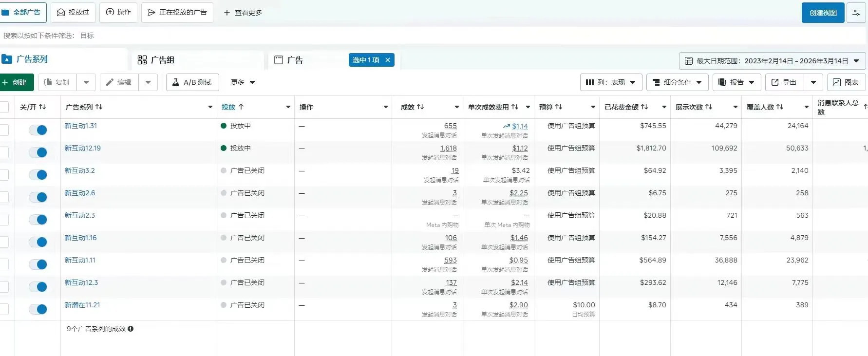
Task: Open 投放 column header menu arrow
Action: (x=288, y=107)
